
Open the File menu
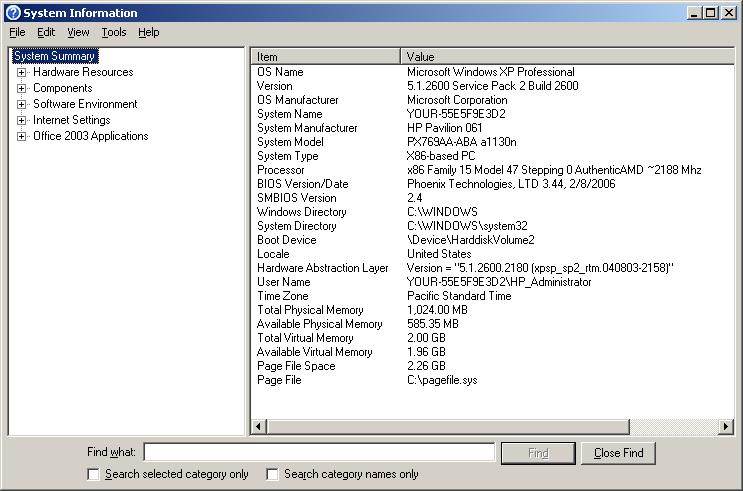click(17, 32)
